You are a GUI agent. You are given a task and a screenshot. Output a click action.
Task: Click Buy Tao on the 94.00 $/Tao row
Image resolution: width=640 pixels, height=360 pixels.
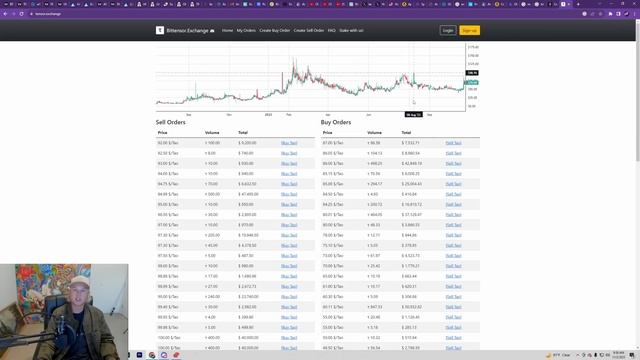click(289, 173)
